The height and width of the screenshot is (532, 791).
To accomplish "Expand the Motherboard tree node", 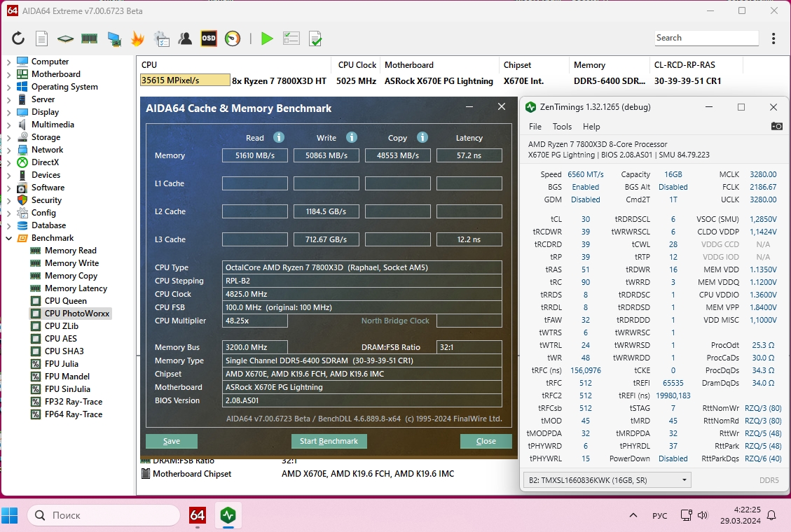I will (8, 74).
